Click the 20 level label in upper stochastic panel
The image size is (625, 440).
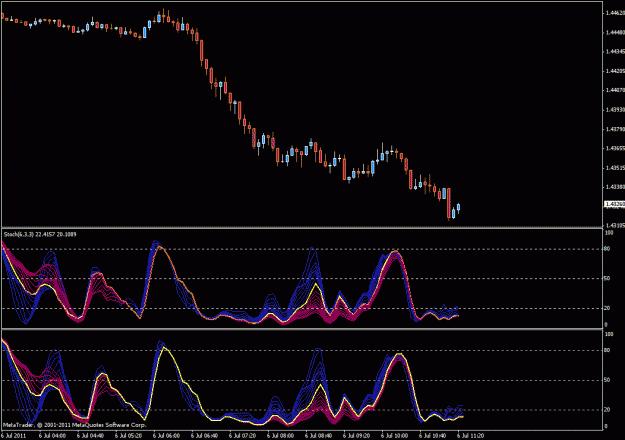[607, 308]
